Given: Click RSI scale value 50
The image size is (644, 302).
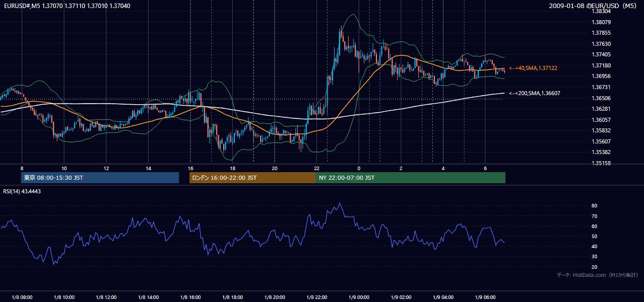Looking at the screenshot, I should (594, 237).
